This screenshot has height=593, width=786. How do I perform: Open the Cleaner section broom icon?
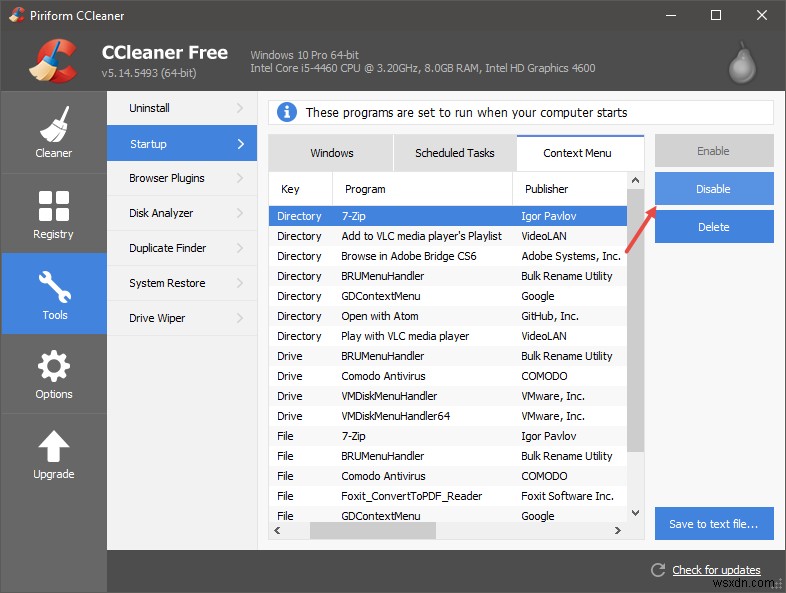pyautogui.click(x=53, y=126)
